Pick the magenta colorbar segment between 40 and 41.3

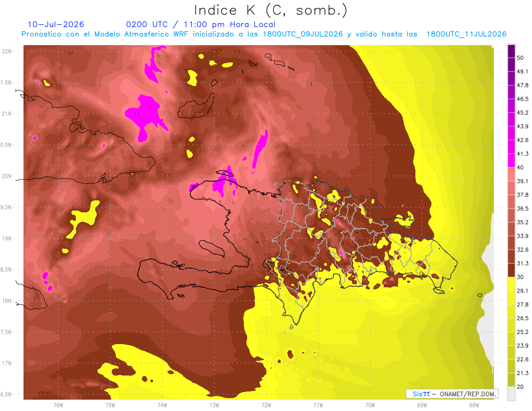click(511, 161)
